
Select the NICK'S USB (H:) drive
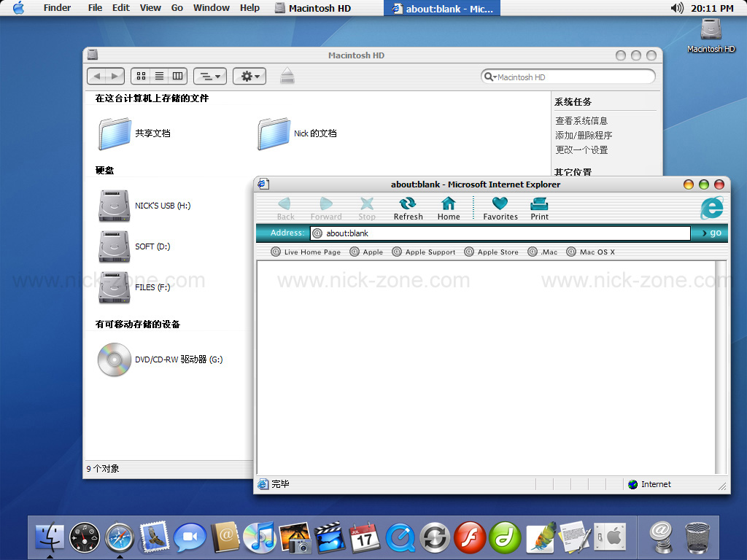(x=144, y=206)
